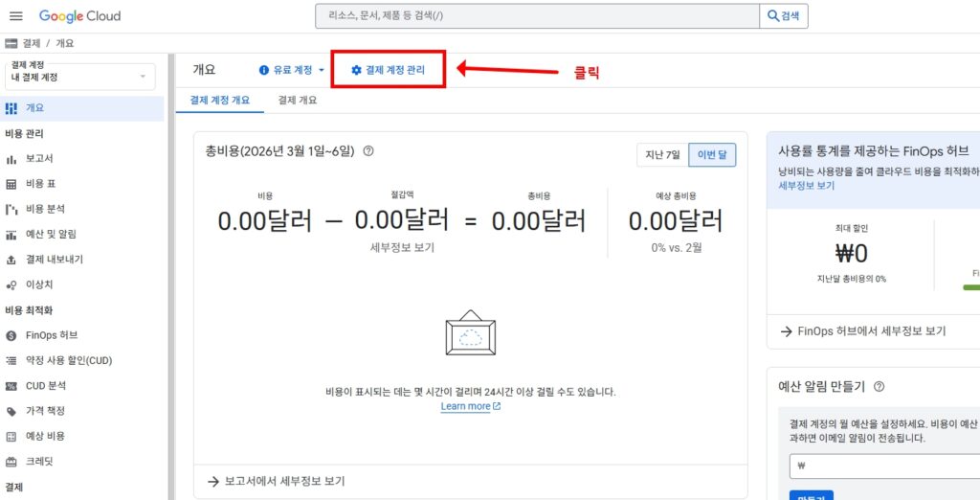Click the 비용 분석 icon
Screen dimensions: 980x500
[11, 209]
